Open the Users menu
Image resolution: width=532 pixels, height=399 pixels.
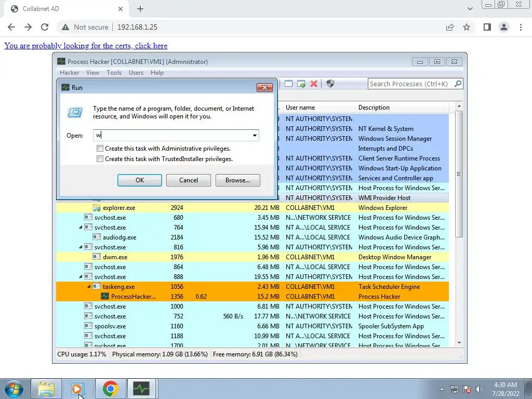click(x=136, y=73)
